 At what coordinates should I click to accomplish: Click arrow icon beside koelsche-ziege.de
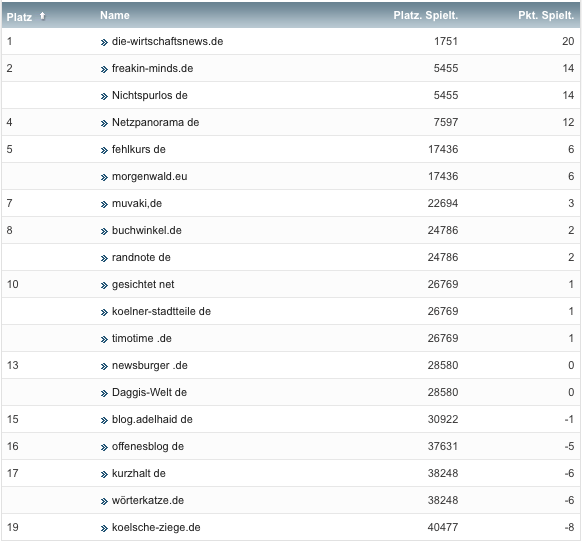pos(104,529)
